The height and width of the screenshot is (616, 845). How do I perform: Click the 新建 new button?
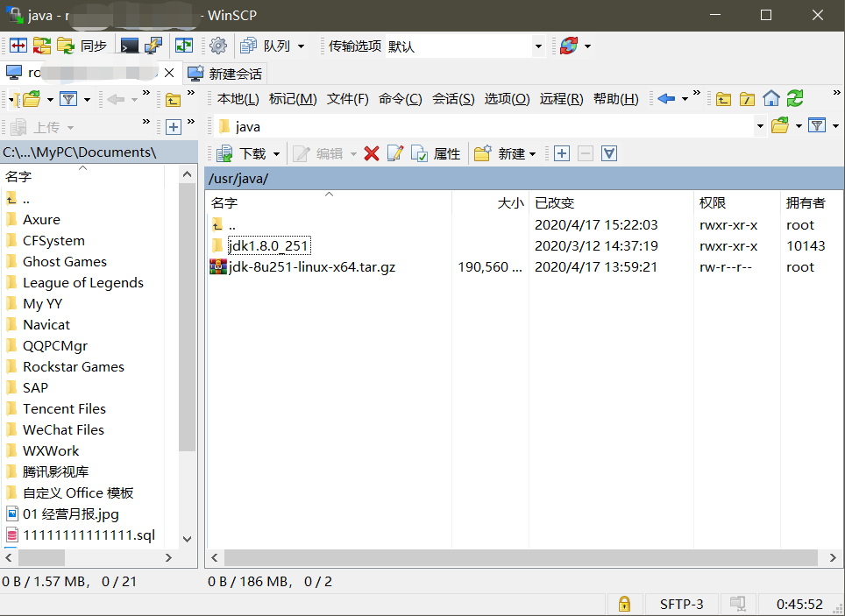coord(500,154)
